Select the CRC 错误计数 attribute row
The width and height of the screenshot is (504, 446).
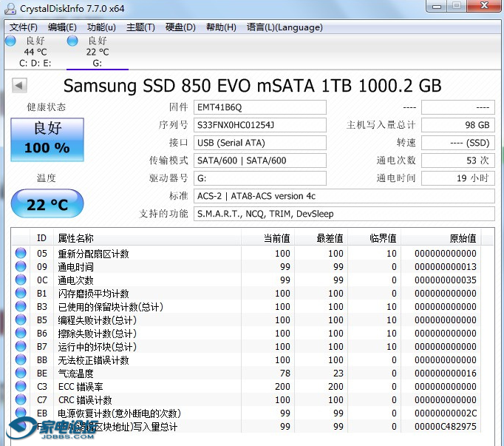pos(247,399)
